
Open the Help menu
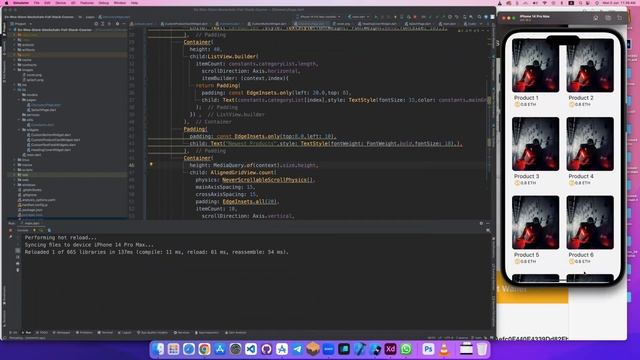click(134, 3)
